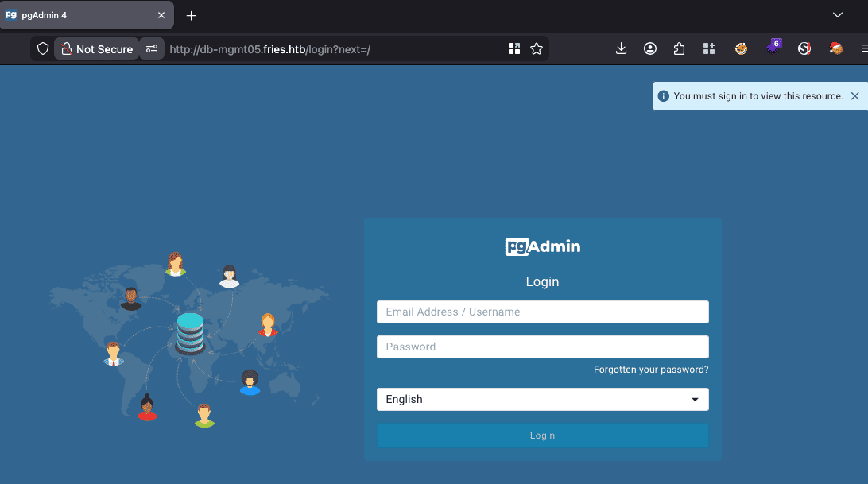Click the Login button

(542, 436)
